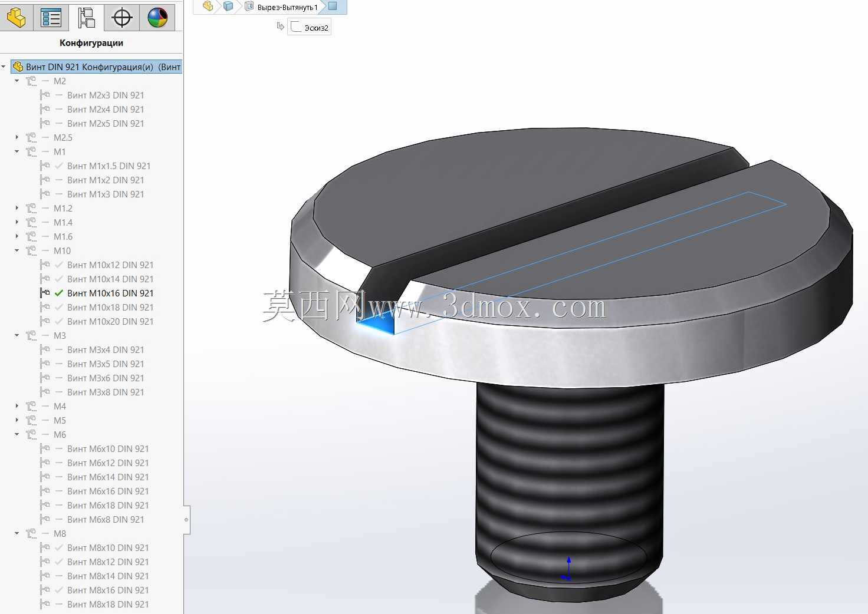
Task: Collapse the M1 configuration group
Action: [17, 151]
